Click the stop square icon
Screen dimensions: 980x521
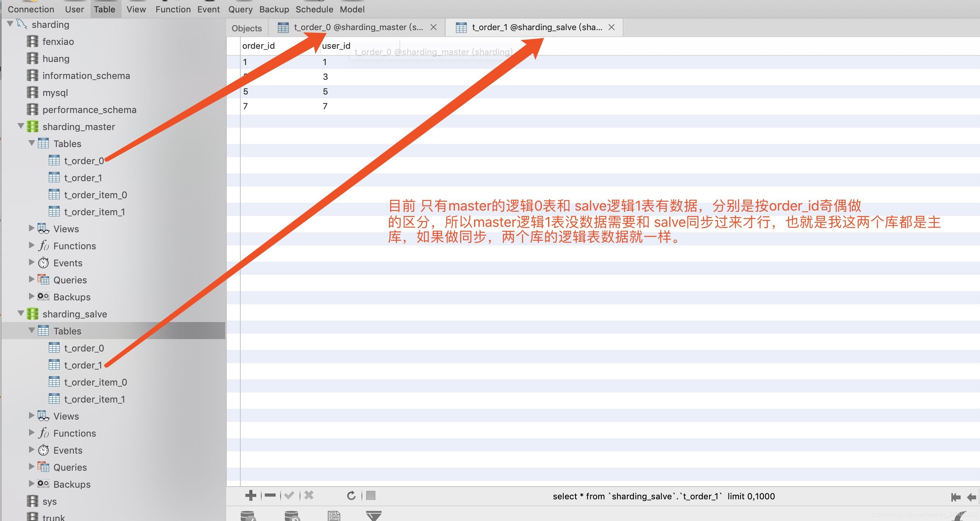click(x=371, y=495)
